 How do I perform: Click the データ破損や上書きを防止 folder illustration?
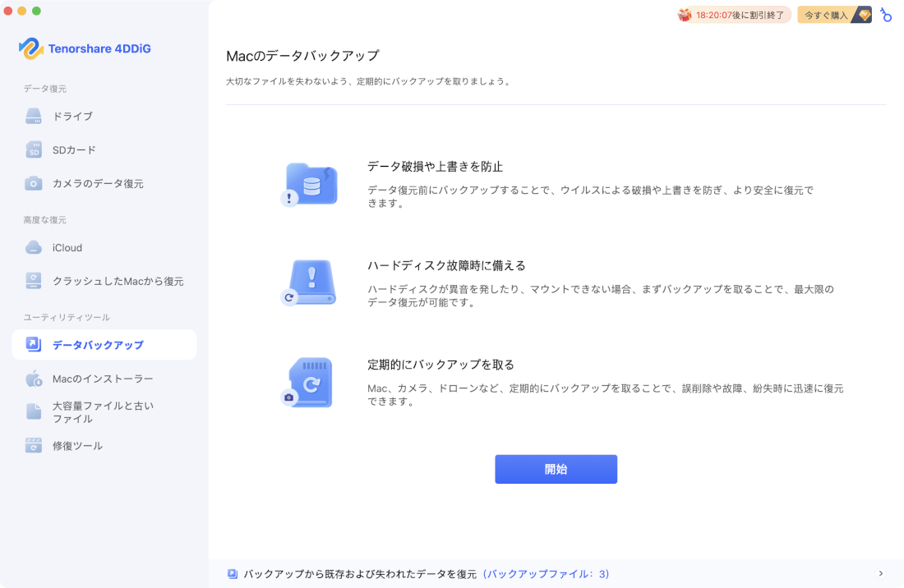click(x=309, y=184)
